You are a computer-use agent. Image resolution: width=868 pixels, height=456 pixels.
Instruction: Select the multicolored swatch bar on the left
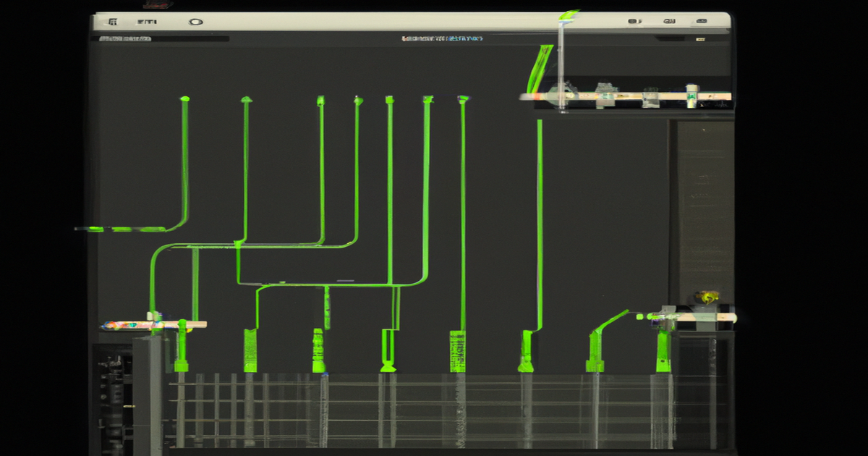[x=123, y=324]
